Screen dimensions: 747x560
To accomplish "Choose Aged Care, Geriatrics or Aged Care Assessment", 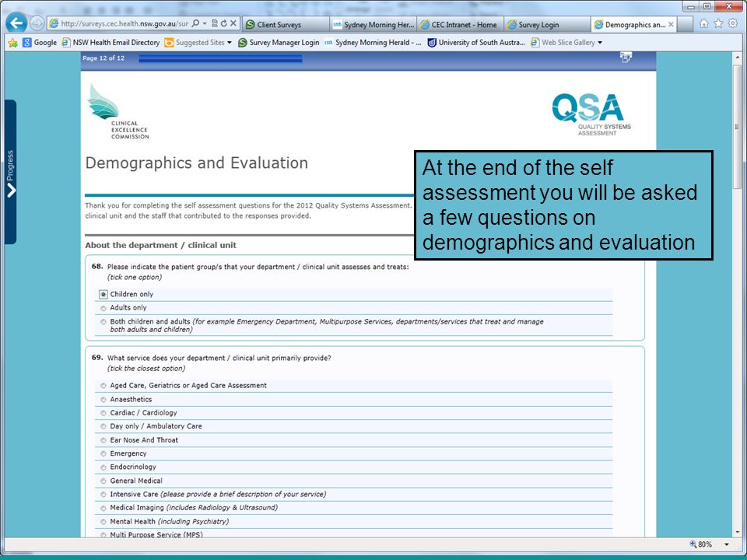I will pos(103,387).
